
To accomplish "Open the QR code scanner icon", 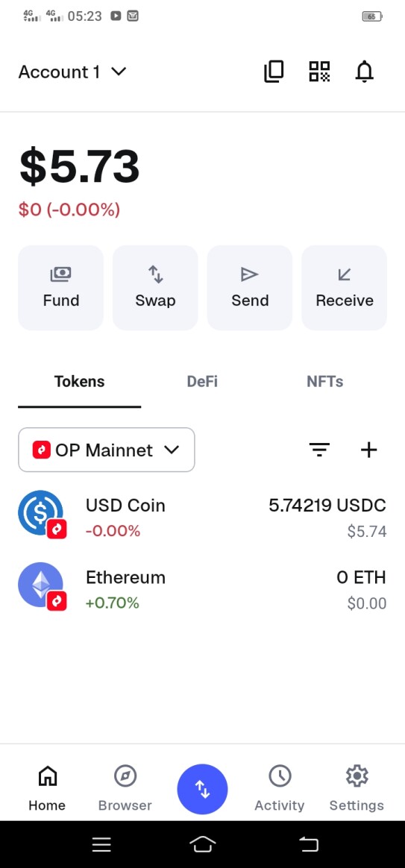I will tap(319, 72).
